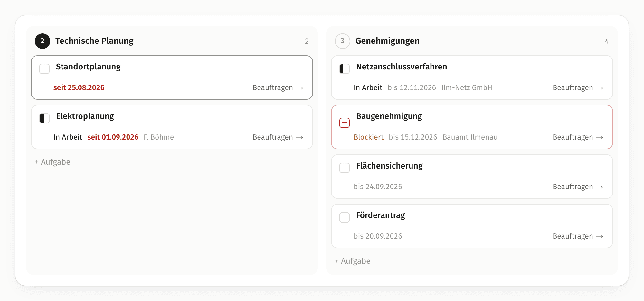Click the Blockiert status label

(x=369, y=137)
